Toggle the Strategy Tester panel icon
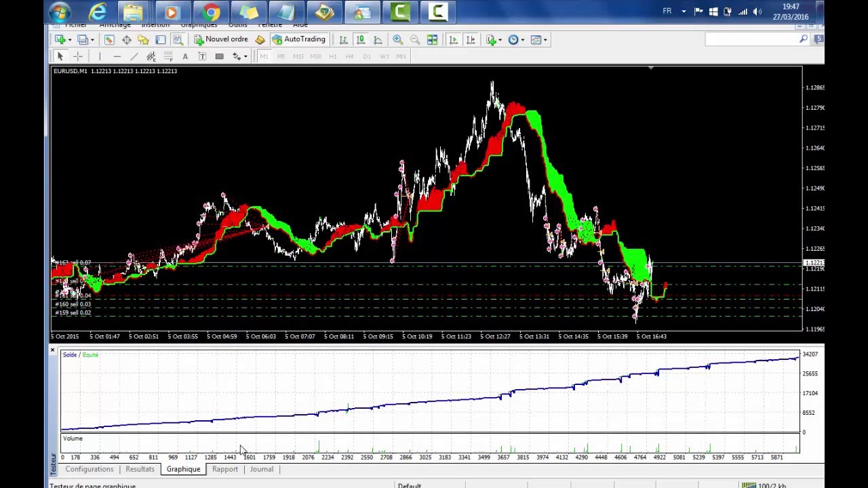The height and width of the screenshot is (488, 868). pos(178,39)
